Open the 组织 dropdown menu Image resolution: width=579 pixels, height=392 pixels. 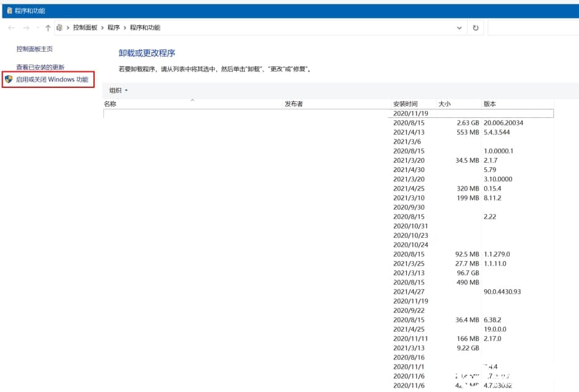[x=117, y=90]
